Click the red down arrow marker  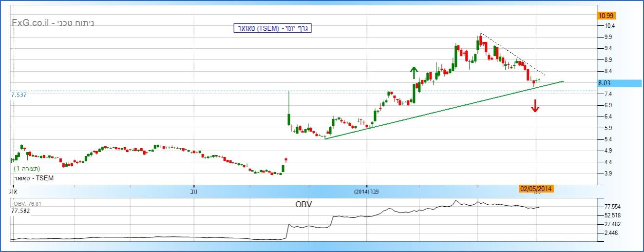point(535,106)
